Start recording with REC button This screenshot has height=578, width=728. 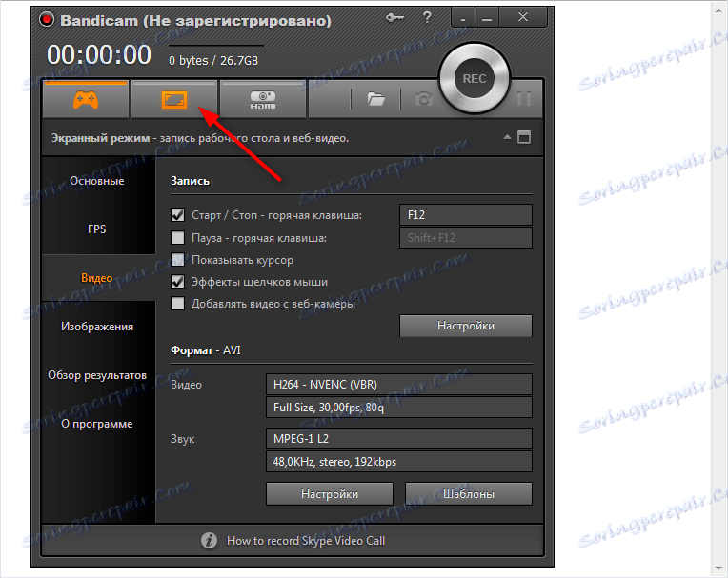(475, 79)
